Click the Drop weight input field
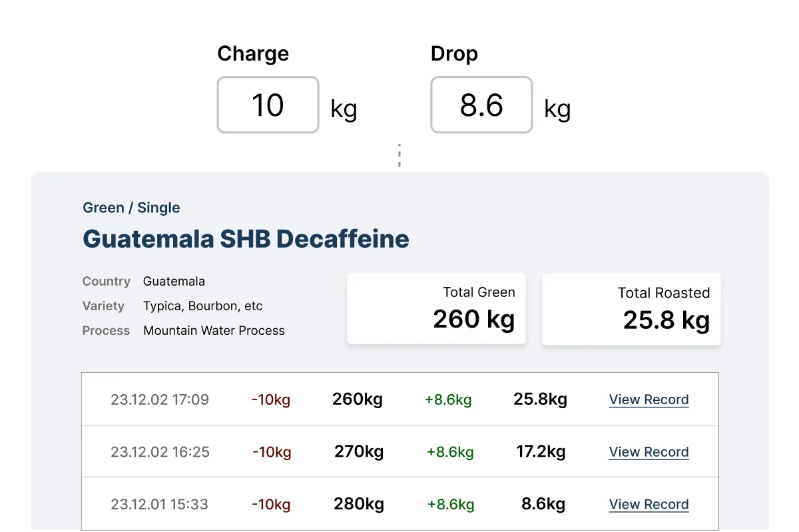The width and height of the screenshot is (799, 532). pyautogui.click(x=481, y=105)
